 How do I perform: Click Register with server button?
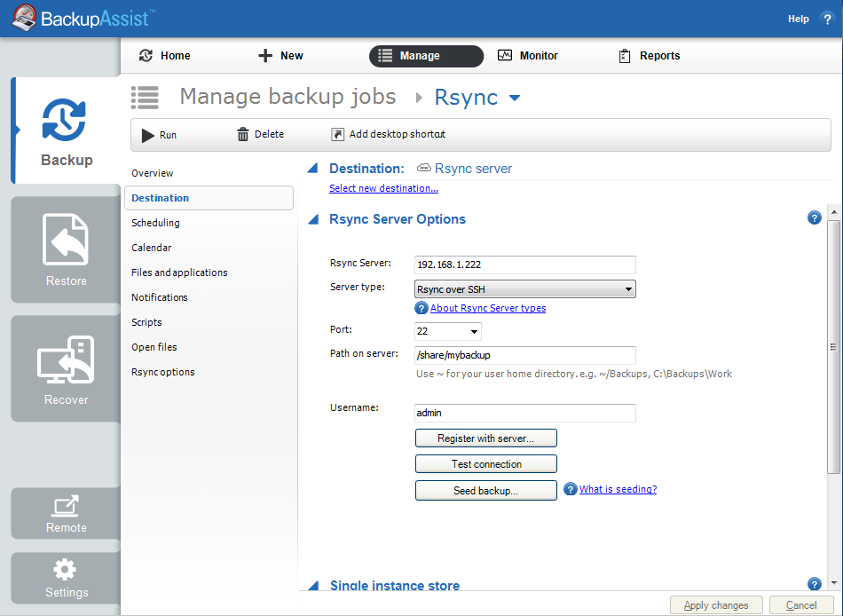[485, 438]
